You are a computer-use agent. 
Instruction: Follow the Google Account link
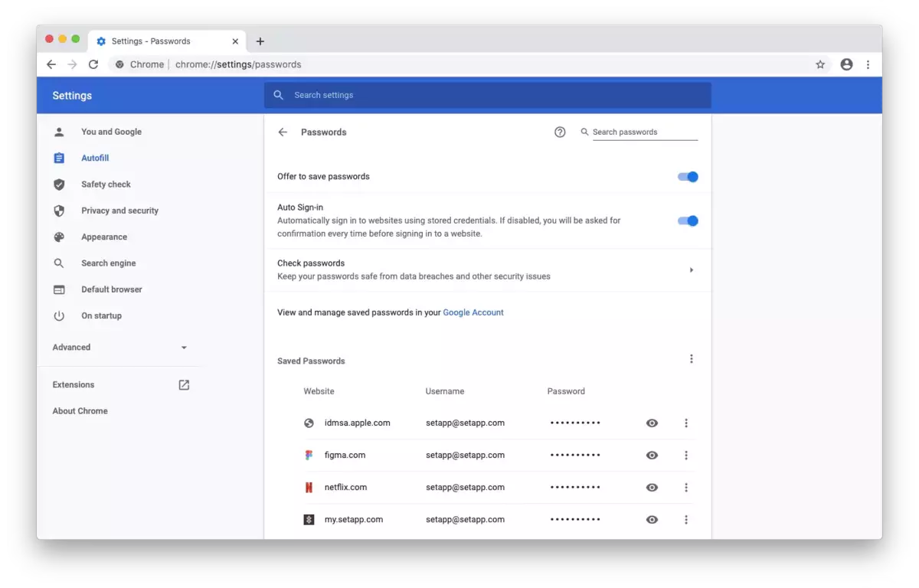(x=473, y=312)
